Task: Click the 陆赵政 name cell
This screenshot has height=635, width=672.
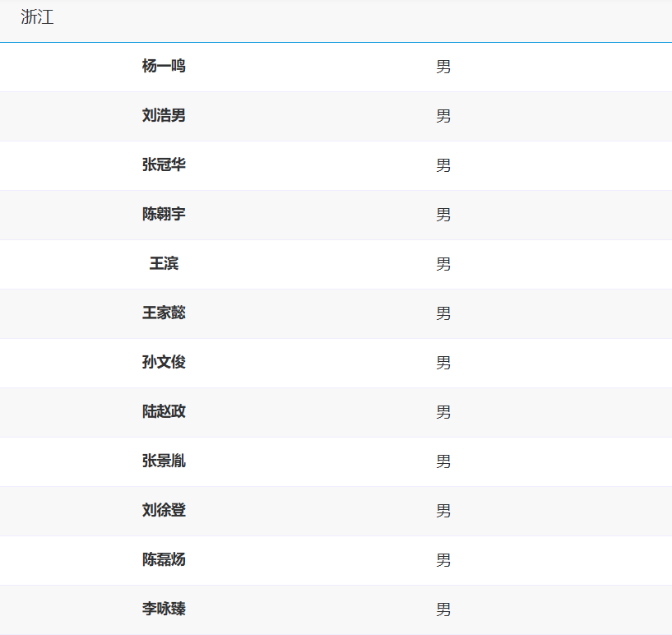Action: (164, 412)
